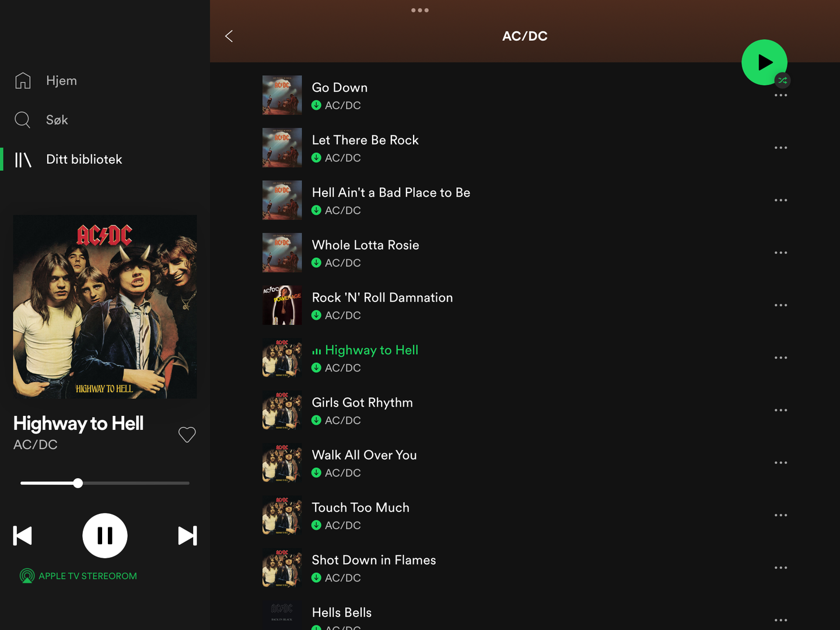Open the three-dot menu at top center

(x=420, y=10)
